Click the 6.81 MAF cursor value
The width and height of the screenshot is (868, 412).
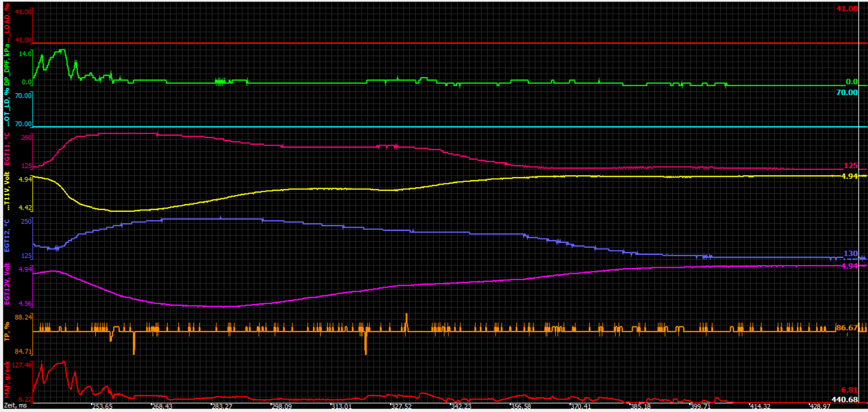[x=849, y=390]
